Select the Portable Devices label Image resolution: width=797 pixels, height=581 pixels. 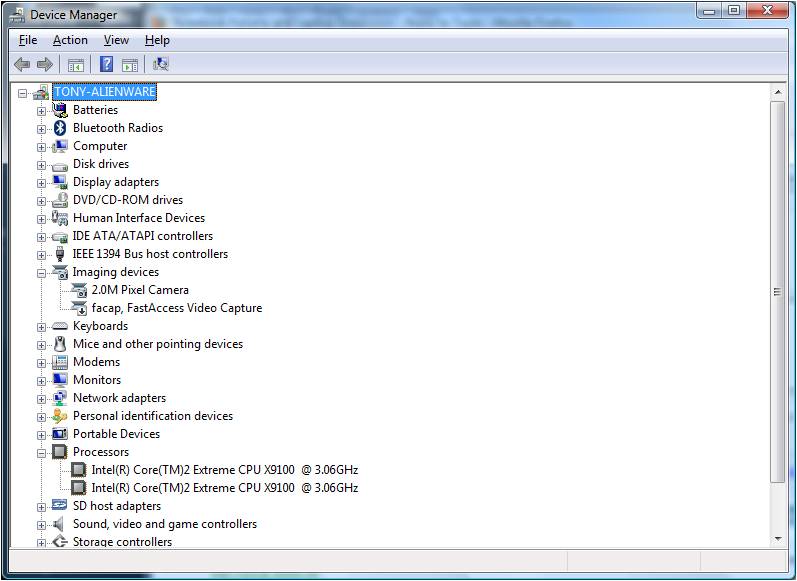pos(116,434)
